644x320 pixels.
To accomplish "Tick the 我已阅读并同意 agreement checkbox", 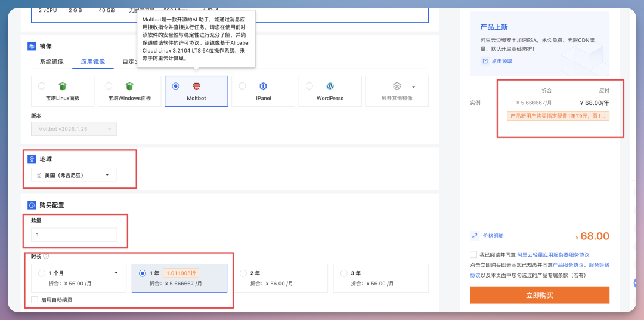I will point(473,254).
